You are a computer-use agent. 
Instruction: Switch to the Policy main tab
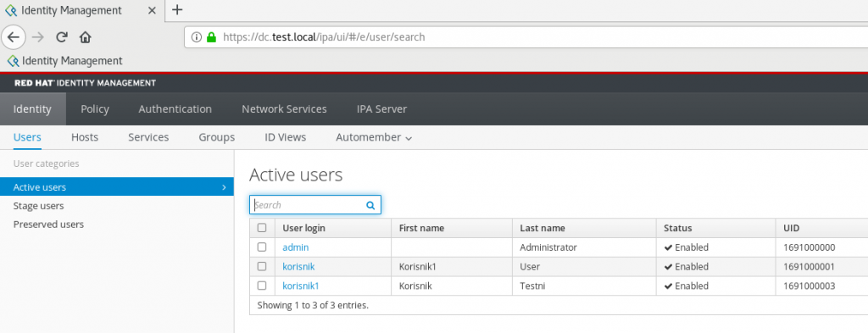[x=95, y=109]
